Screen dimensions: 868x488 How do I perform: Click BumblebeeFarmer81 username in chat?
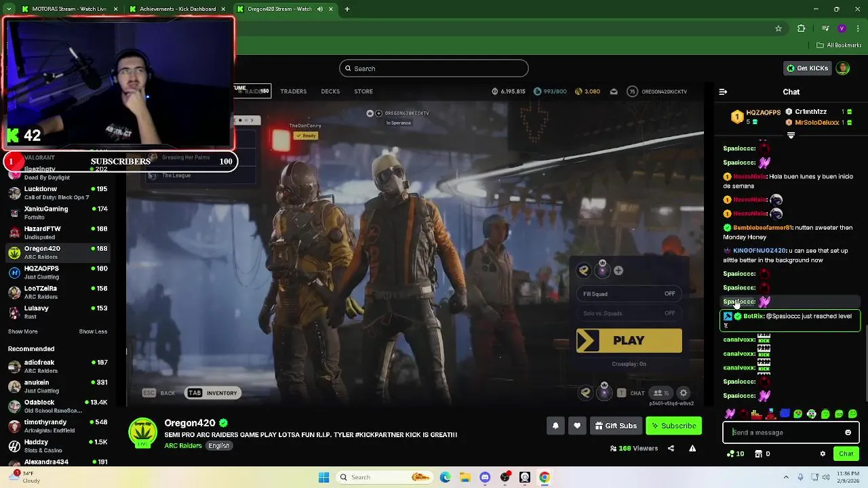(762, 228)
